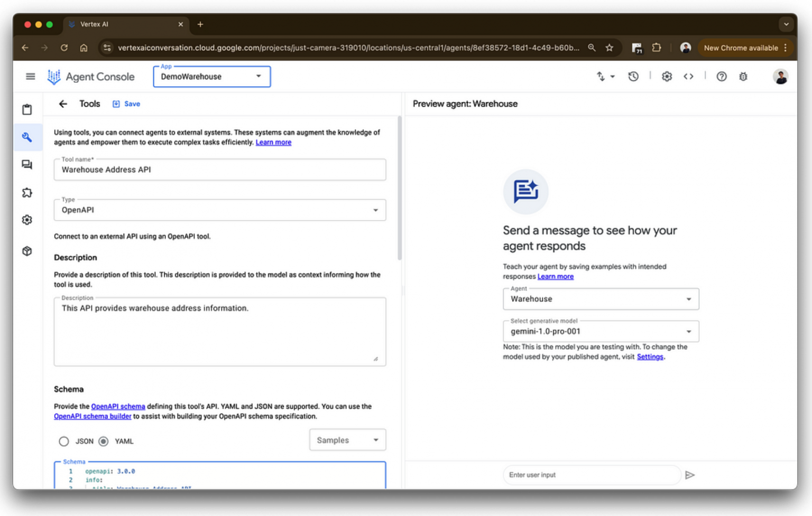The image size is (812, 516).
Task: Select the clipboard icon in the left sidebar
Action: (x=27, y=109)
